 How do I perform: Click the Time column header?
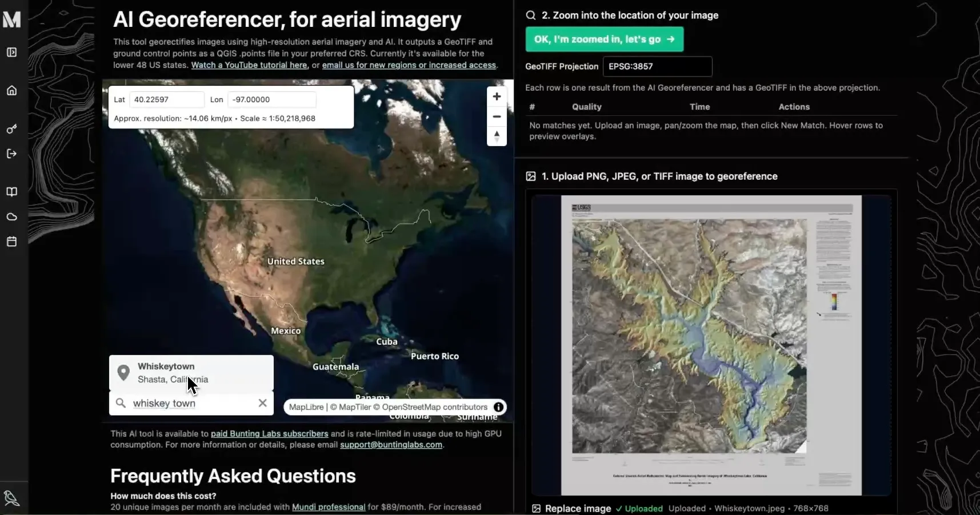pos(699,107)
